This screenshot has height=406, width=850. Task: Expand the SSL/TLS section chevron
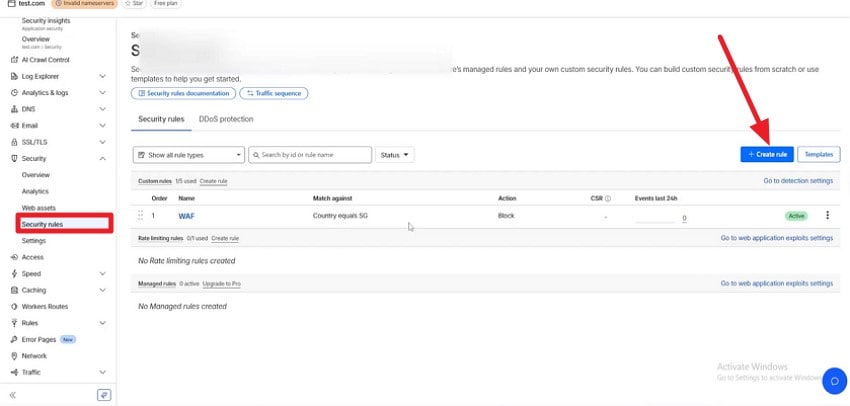102,142
